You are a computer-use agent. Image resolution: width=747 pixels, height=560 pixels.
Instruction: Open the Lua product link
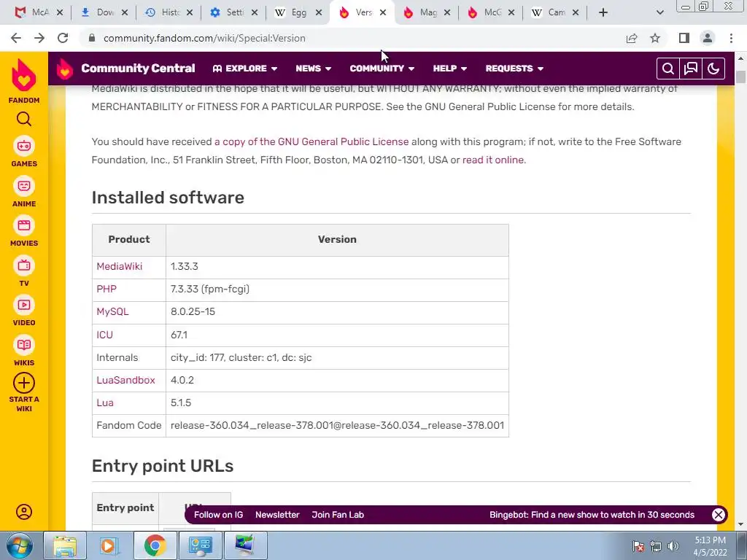(x=105, y=402)
